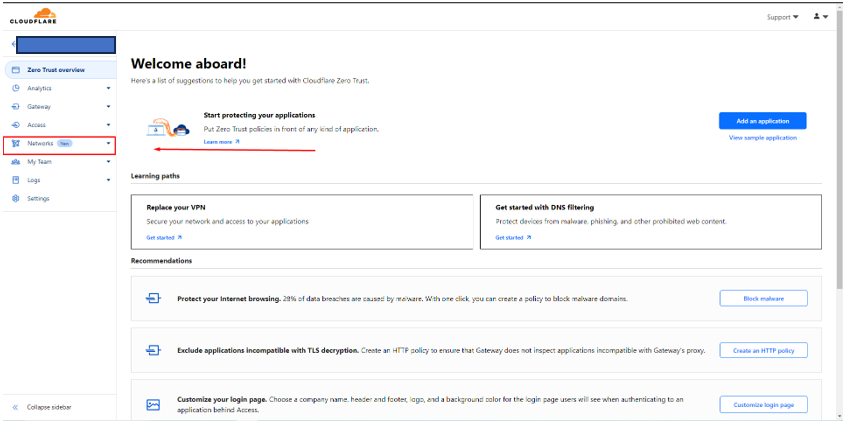Screen dimensions: 845x425
Task: Open the My Team sidebar item
Action: [60, 162]
